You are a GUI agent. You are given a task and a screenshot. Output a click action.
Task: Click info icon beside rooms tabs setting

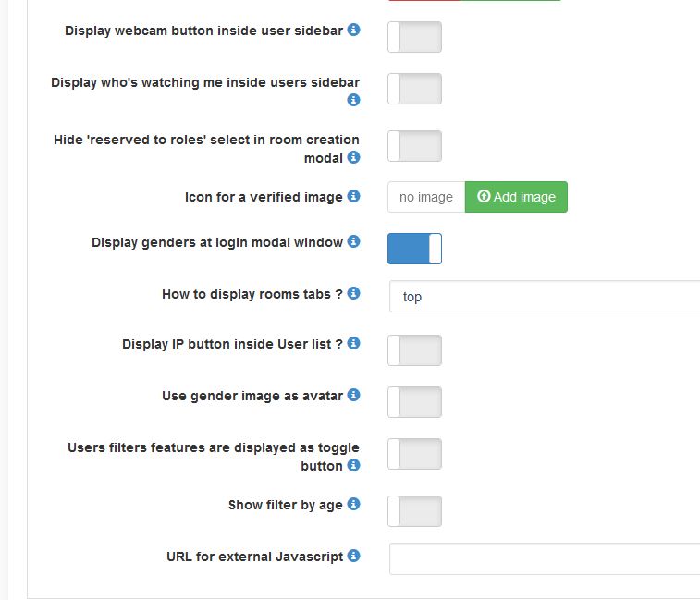pos(353,294)
